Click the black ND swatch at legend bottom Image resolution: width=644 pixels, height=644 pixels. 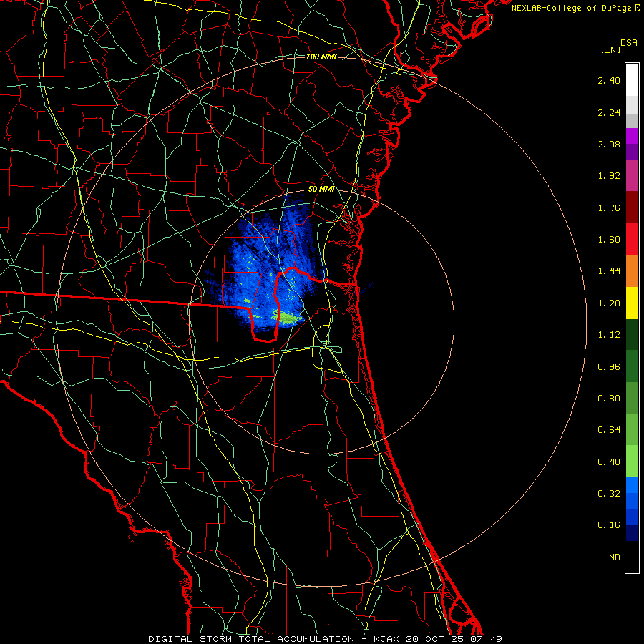click(632, 557)
